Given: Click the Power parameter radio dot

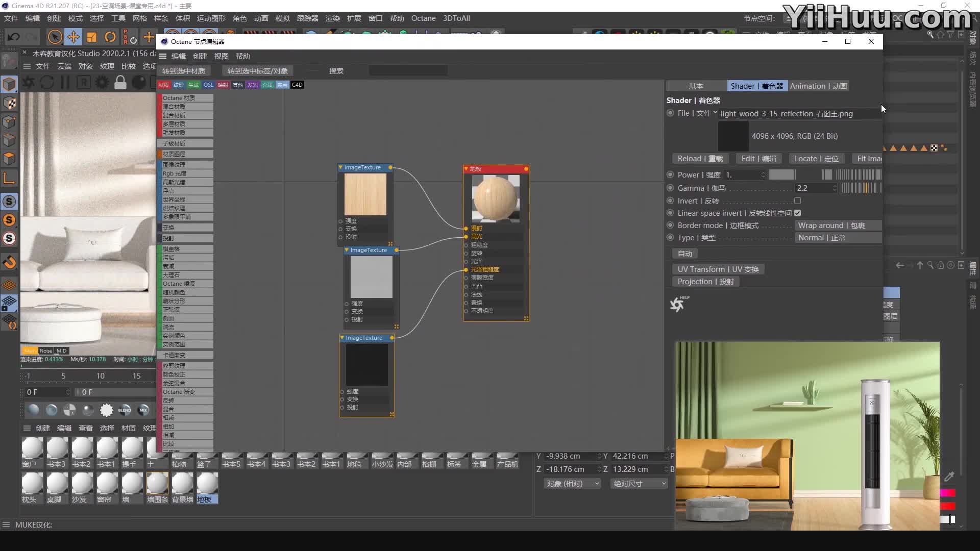Looking at the screenshot, I should click(x=670, y=174).
